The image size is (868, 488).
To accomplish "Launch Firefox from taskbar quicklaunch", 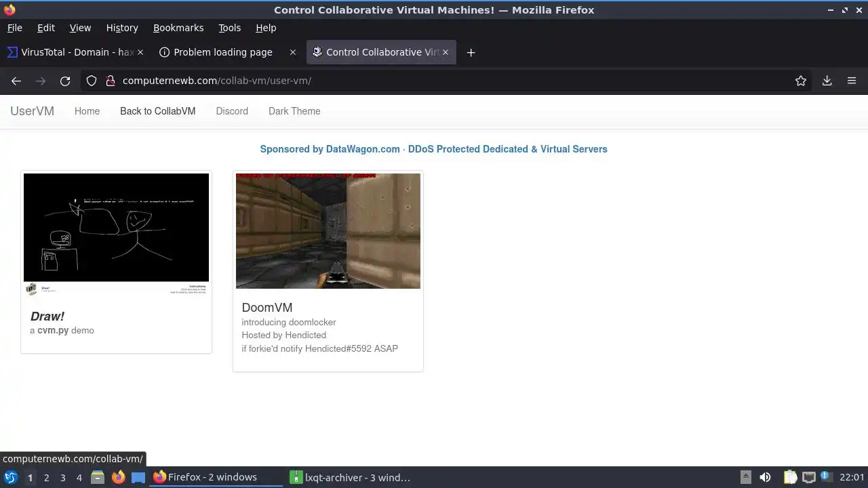I will click(x=118, y=477).
